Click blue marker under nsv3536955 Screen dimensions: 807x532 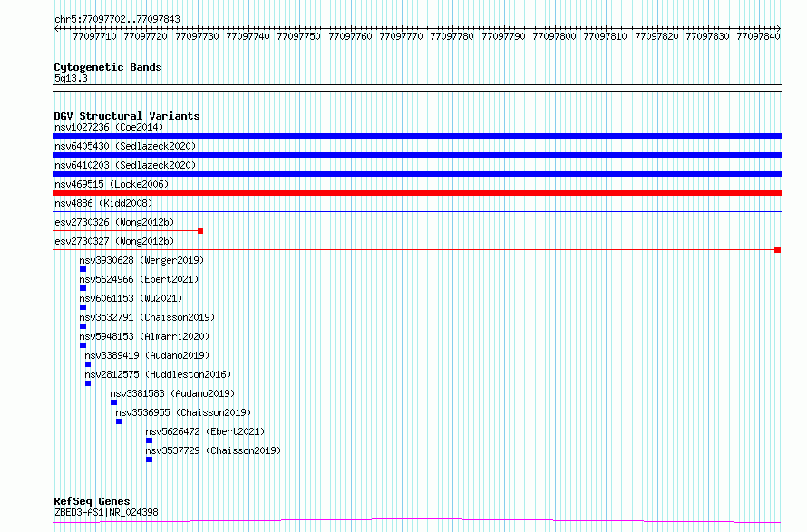pyautogui.click(x=119, y=421)
